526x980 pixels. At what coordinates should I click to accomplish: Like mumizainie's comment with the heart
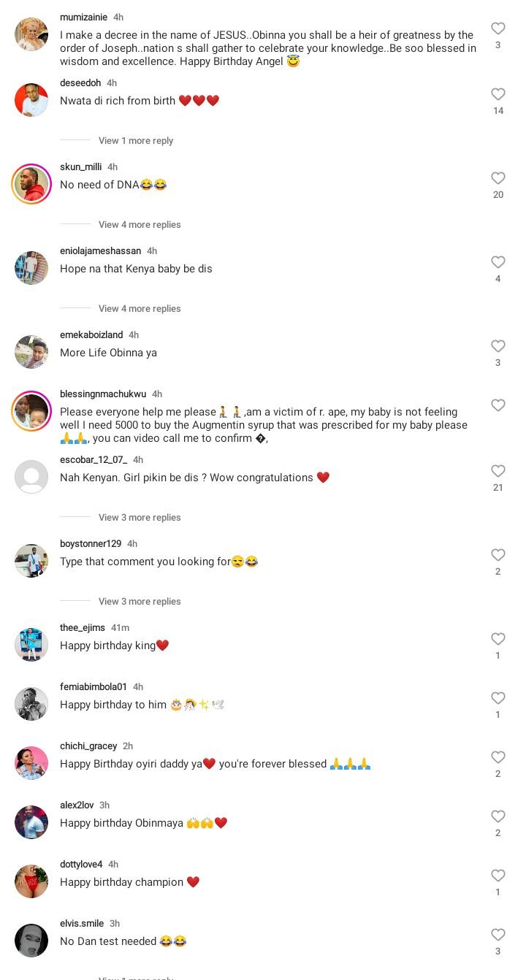coord(498,28)
